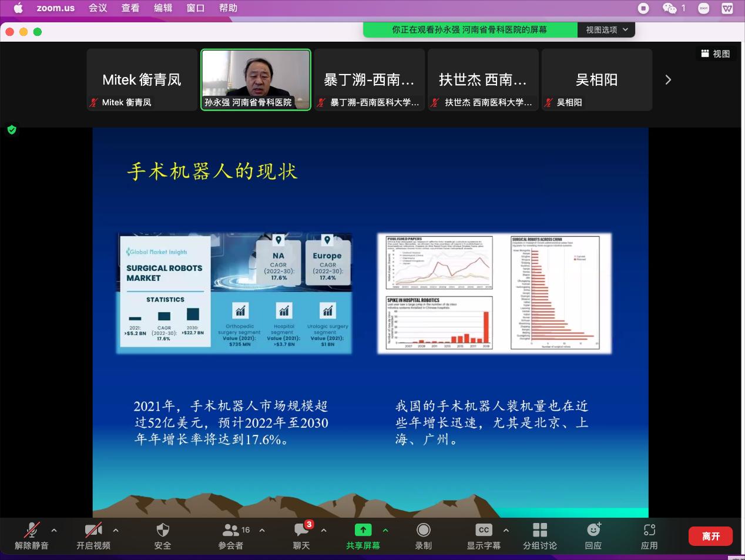745x560 pixels.
Task: Expand video options arrow beside 开启视频
Action: click(116, 530)
